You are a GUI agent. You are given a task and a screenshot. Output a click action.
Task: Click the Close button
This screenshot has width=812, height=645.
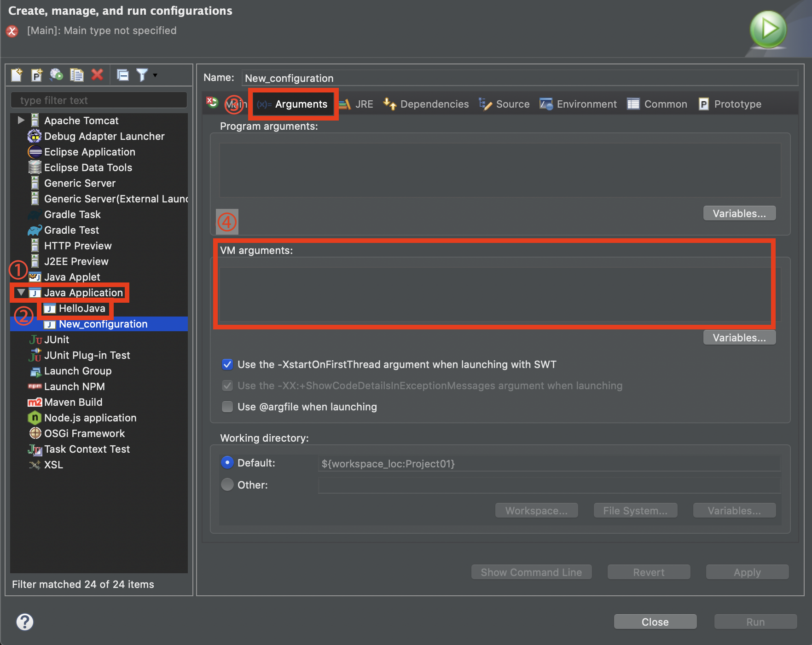(655, 622)
